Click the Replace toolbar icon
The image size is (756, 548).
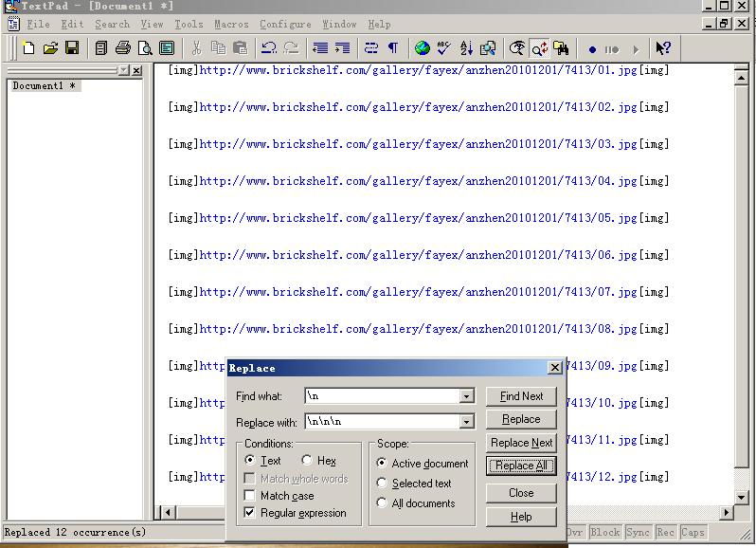click(539, 48)
